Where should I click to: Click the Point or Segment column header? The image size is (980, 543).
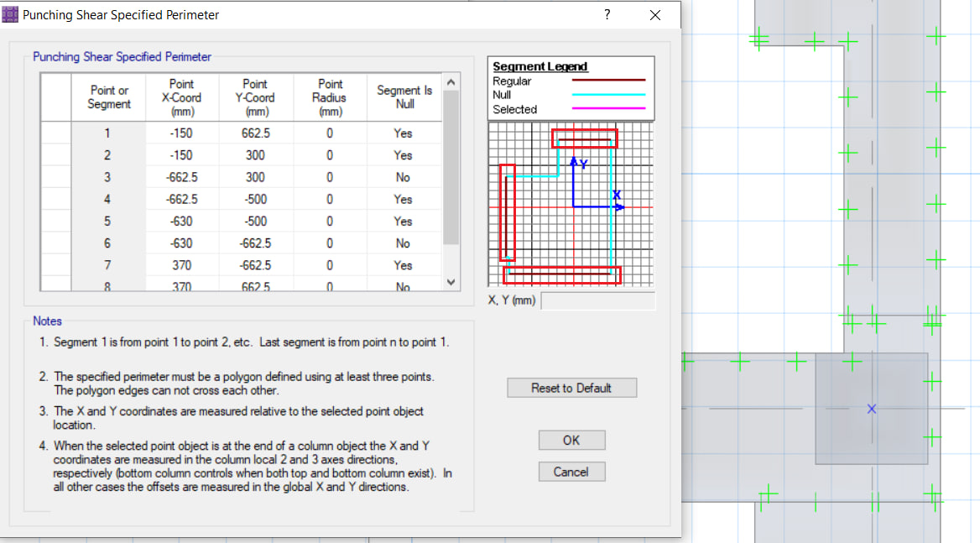[x=108, y=97]
